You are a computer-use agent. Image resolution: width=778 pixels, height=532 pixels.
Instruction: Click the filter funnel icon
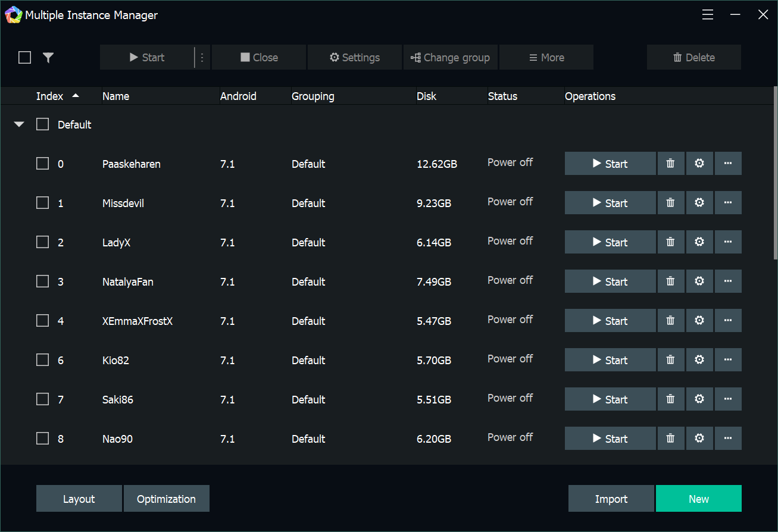coord(48,58)
